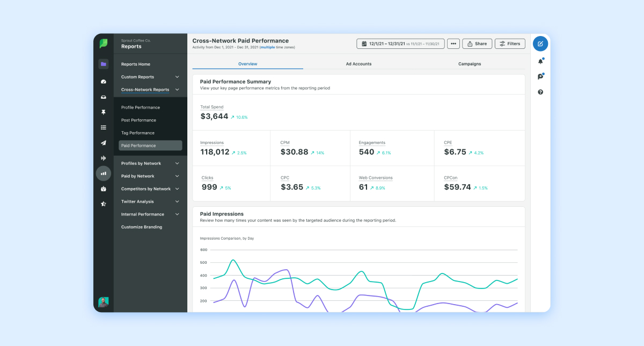Click the Sprout leaf logo
The width and height of the screenshot is (644, 346).
[x=104, y=44]
